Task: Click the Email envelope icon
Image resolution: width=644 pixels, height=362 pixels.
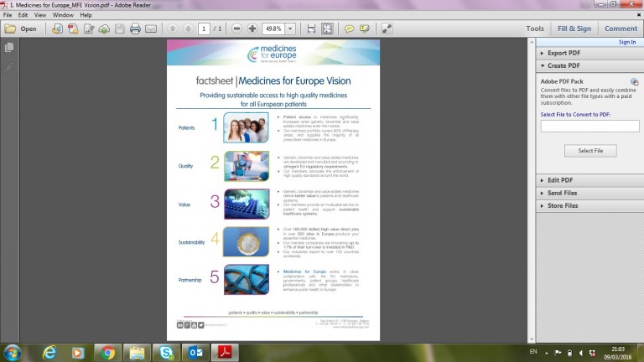Action: [151, 28]
